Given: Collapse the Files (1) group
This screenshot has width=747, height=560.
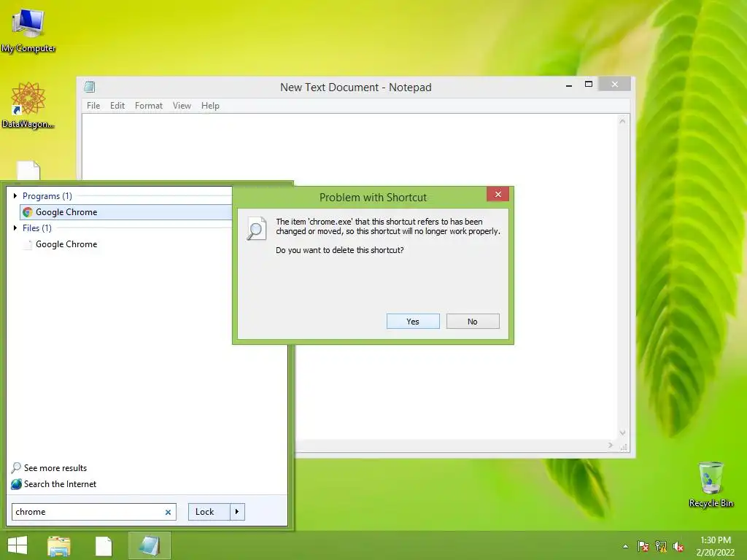Looking at the screenshot, I should coord(15,227).
